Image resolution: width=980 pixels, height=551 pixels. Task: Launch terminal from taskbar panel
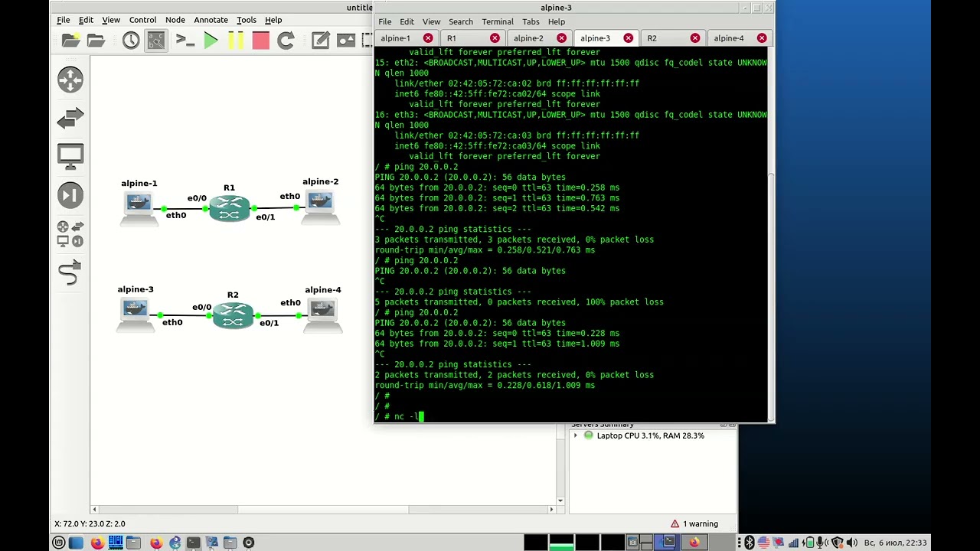point(193,543)
